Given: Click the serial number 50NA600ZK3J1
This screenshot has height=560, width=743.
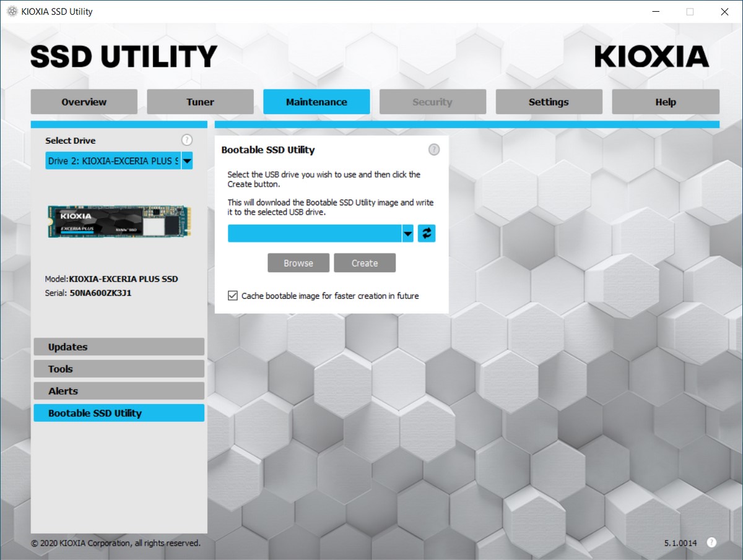Looking at the screenshot, I should 100,293.
